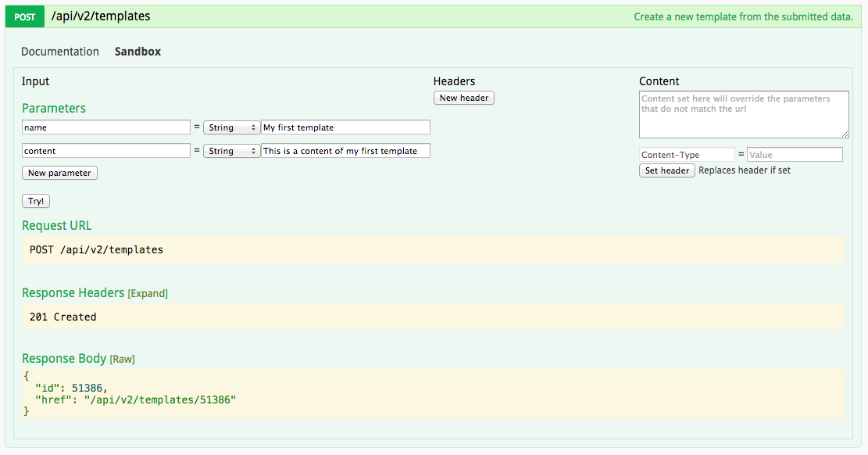Click the Headers section heading
This screenshot has height=455, width=868.
(x=454, y=81)
